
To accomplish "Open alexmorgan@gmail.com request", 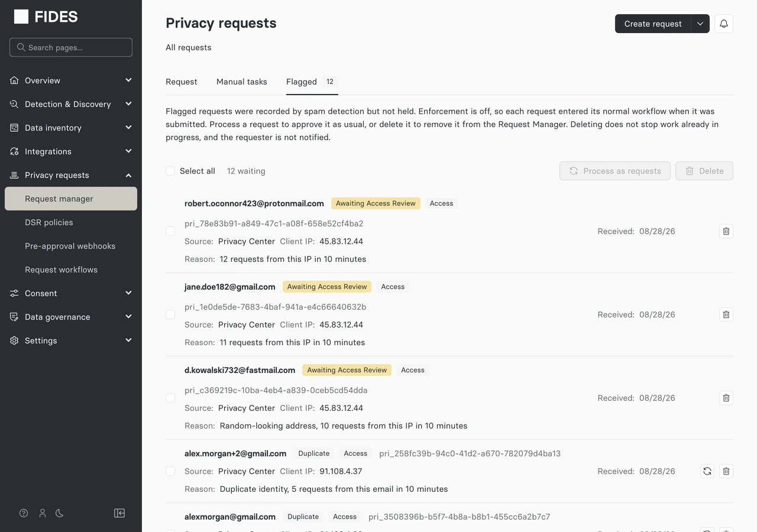I will coord(230,517).
